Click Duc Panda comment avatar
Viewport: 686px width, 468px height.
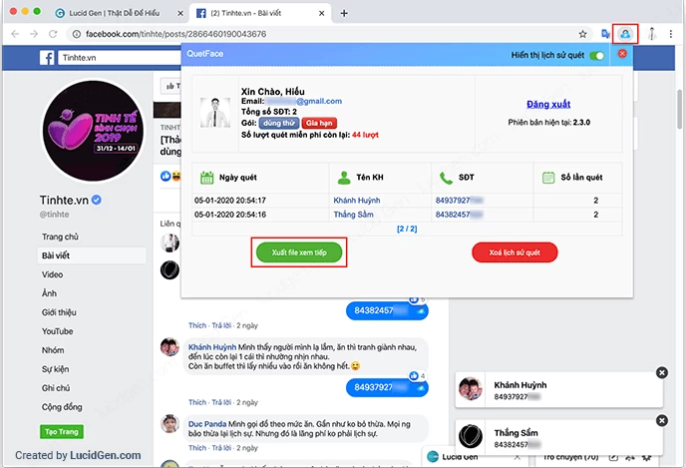tap(170, 424)
